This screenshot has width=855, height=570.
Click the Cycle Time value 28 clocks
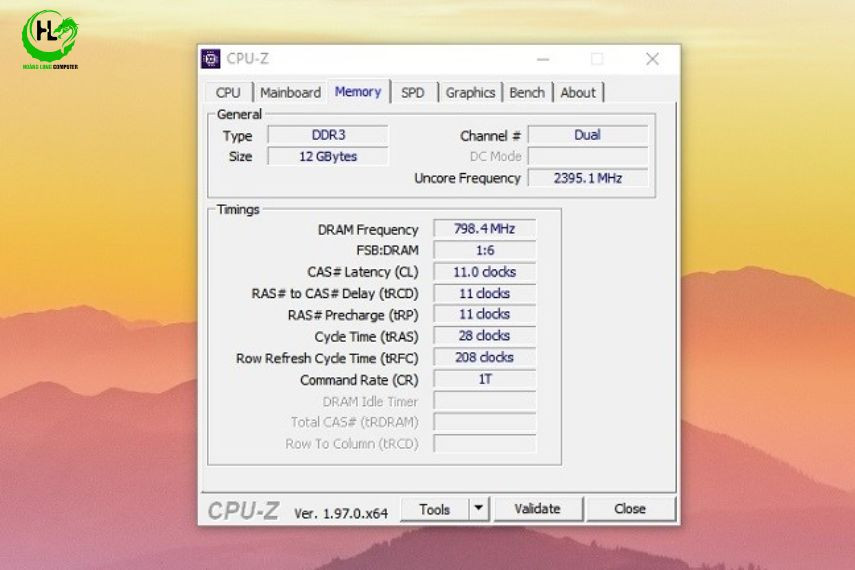tap(485, 335)
